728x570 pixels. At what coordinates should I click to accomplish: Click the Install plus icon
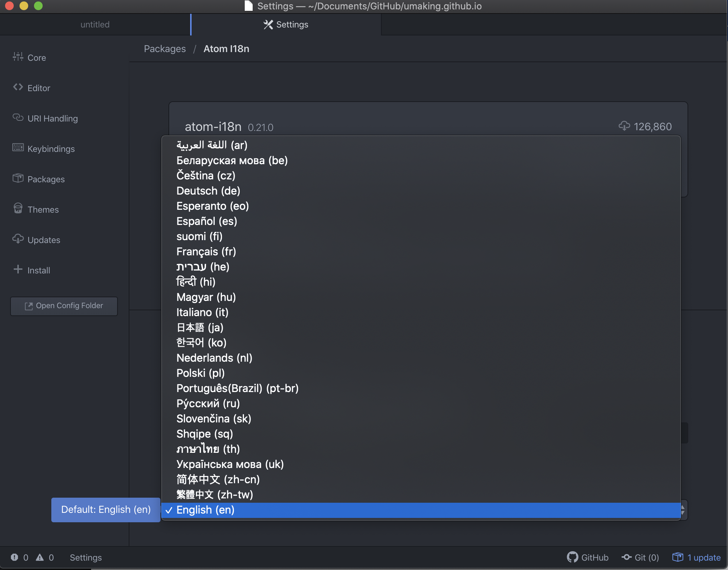(x=18, y=269)
